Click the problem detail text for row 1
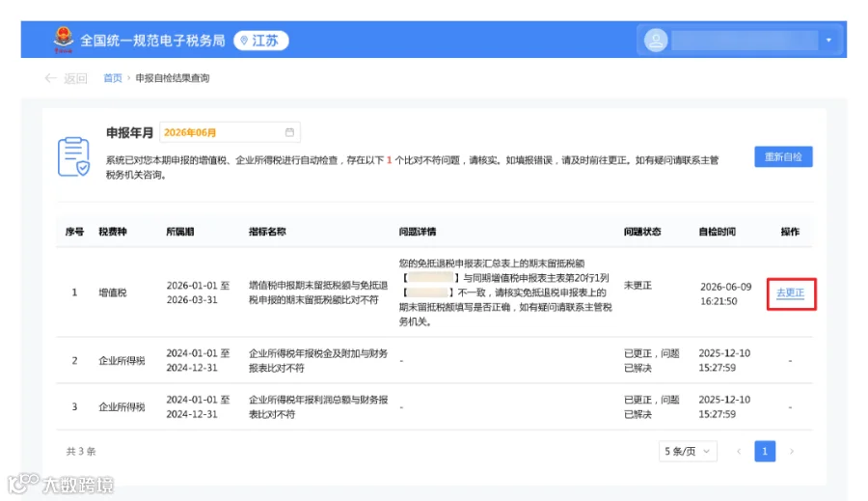 pyautogui.click(x=505, y=292)
